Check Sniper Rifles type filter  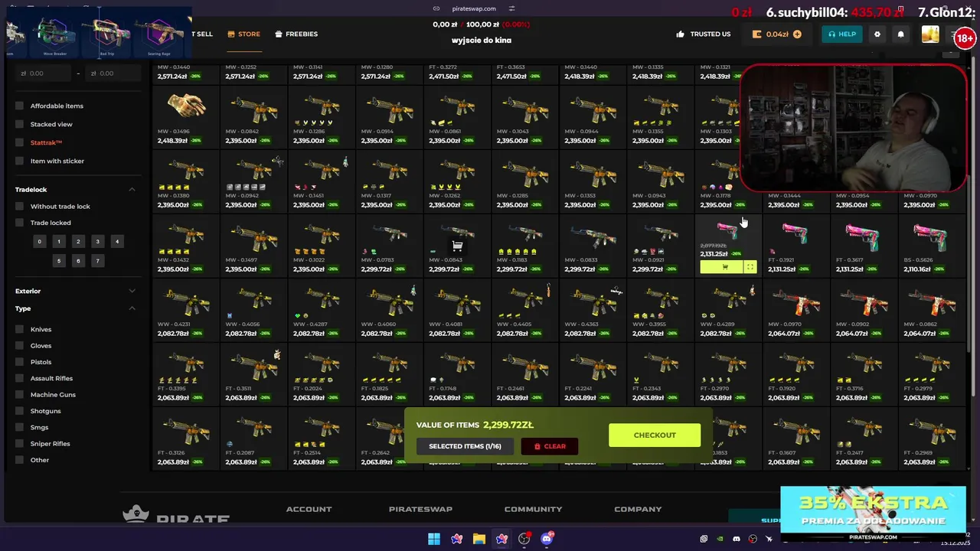pyautogui.click(x=20, y=443)
